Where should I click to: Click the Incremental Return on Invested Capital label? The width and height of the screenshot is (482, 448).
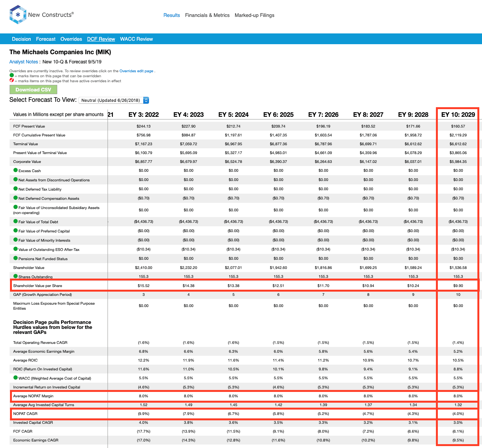click(x=47, y=387)
